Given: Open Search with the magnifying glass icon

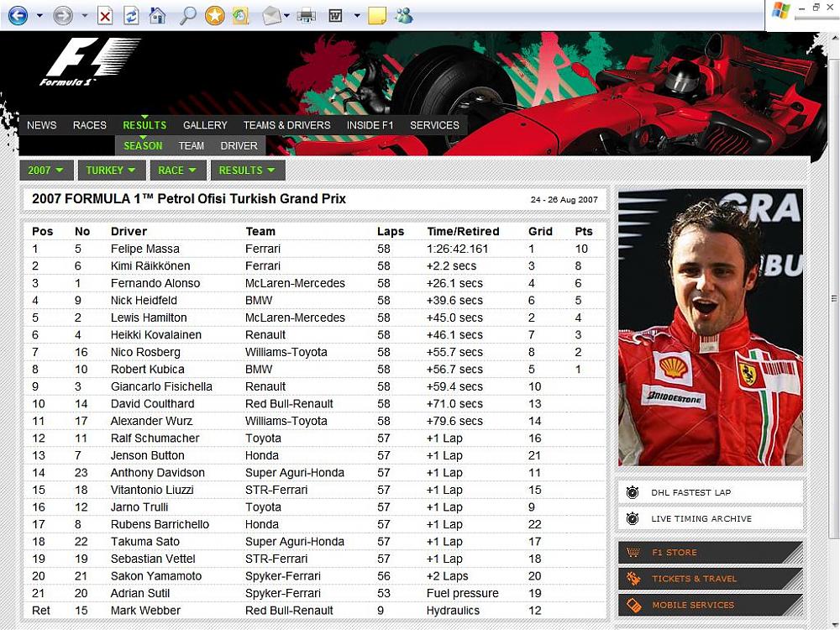Looking at the screenshot, I should coord(187,15).
